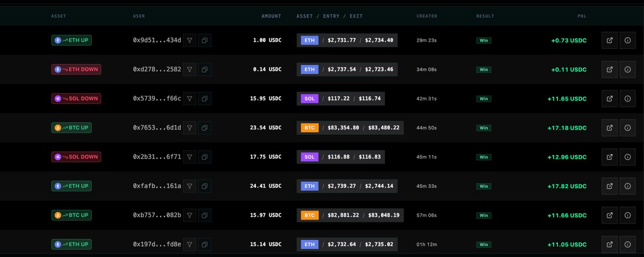Click the ASSET / ENTRY / EXIT header
Image resolution: width=644 pixels, height=257 pixels.
[330, 16]
